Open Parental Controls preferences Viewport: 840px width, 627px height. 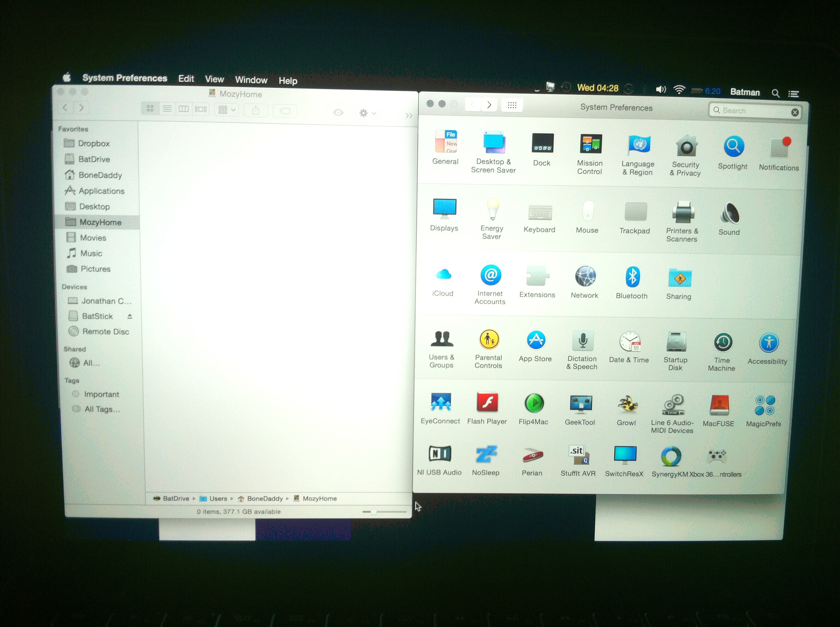[x=489, y=340]
